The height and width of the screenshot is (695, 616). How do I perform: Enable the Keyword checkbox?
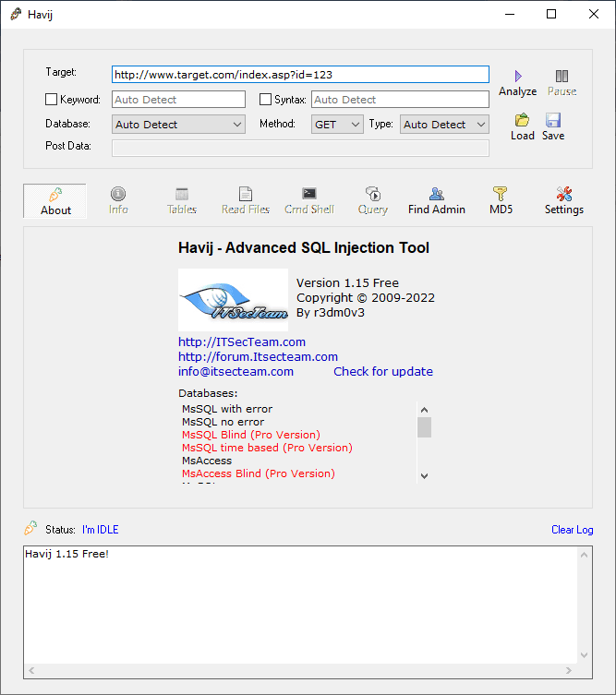click(52, 100)
